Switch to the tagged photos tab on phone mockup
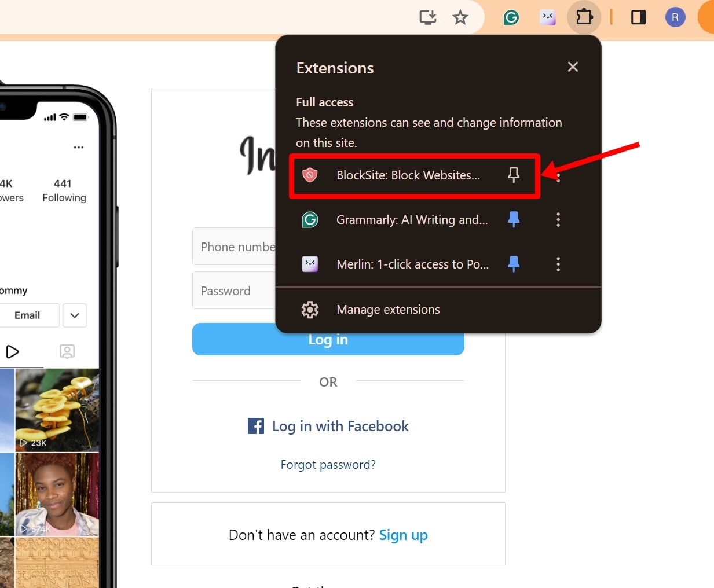 point(67,351)
